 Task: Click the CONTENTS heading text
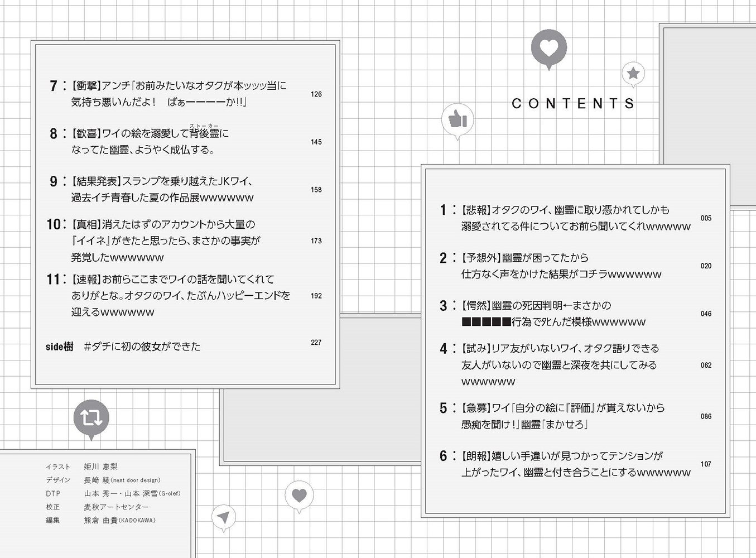(573, 104)
